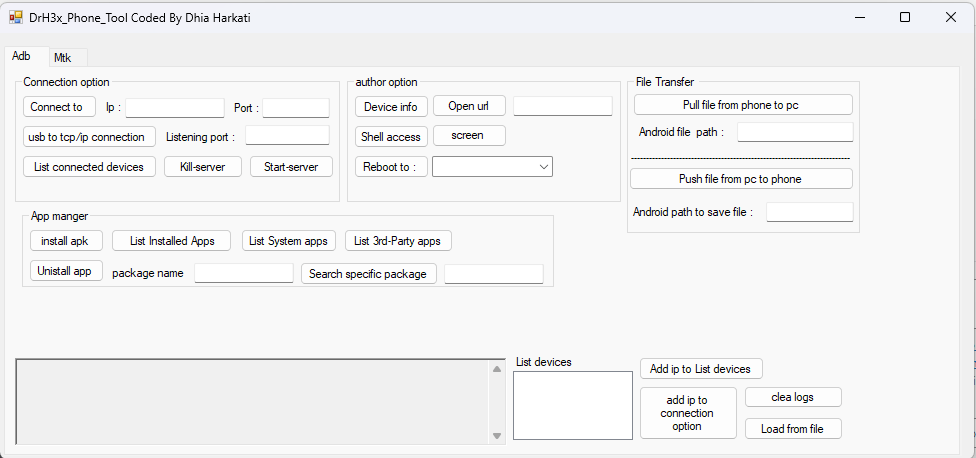This screenshot has height=458, width=976.
Task: Click the Connect to button
Action: [60, 107]
